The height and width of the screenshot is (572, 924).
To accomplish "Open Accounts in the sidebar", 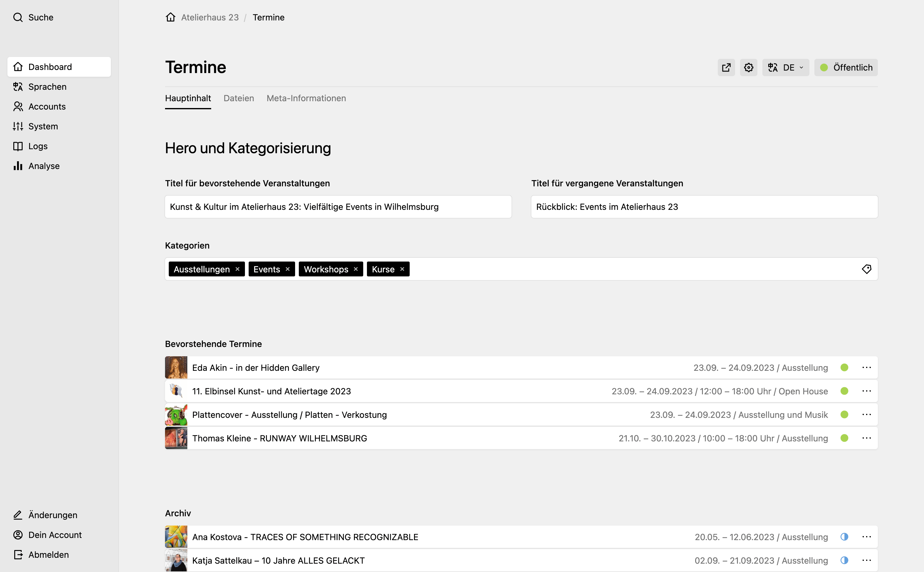I will click(59, 106).
